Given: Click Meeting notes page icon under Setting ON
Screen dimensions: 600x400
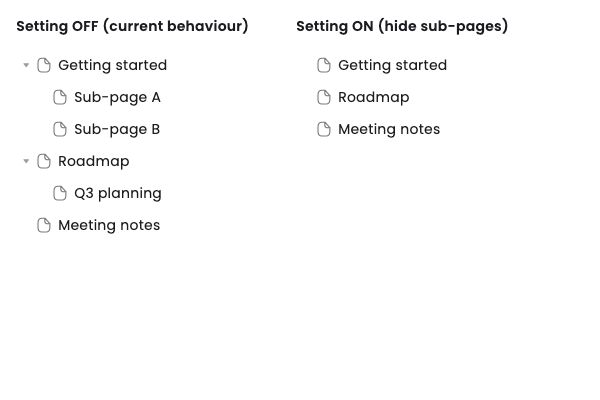Looking at the screenshot, I should click(x=324, y=129).
